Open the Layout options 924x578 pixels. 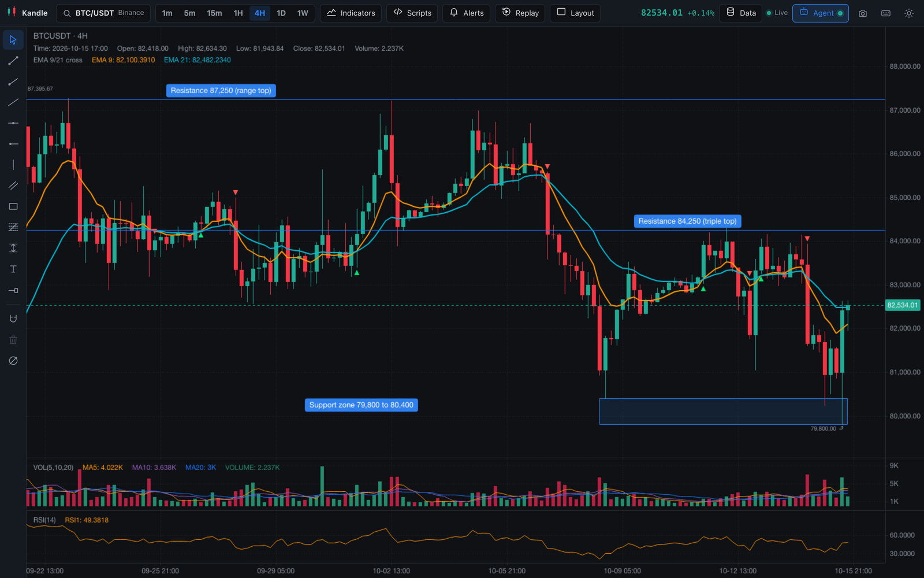tap(575, 13)
